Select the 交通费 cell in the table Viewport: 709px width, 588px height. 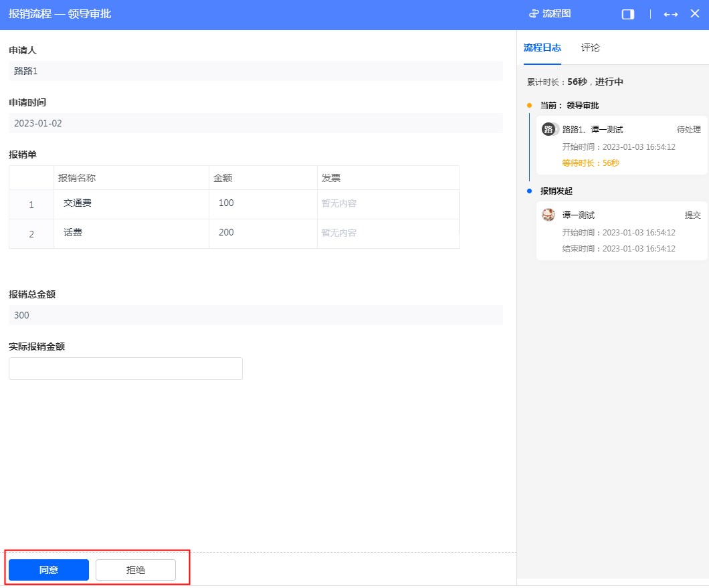131,203
